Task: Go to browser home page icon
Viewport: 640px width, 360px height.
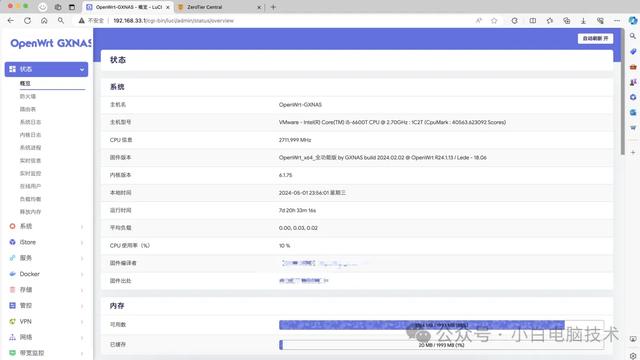Action: click(x=44, y=20)
